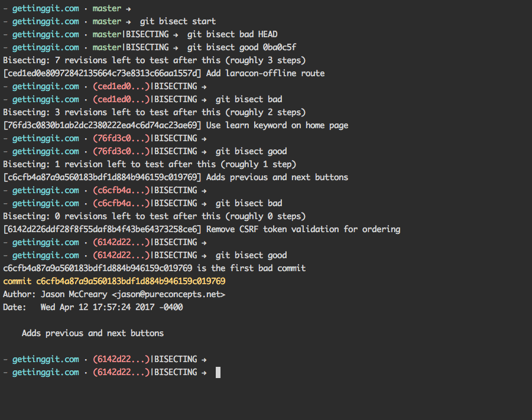Expand the (76fd3c0...) shortened hash
The image size is (532, 420).
[x=121, y=138]
